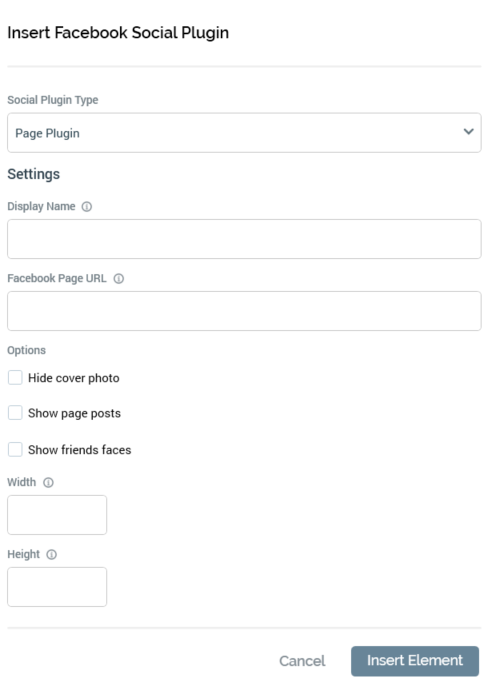Screen dimensions: 488x684
Task: Show the Width field info tooltip icon
Action: pyautogui.click(x=48, y=482)
